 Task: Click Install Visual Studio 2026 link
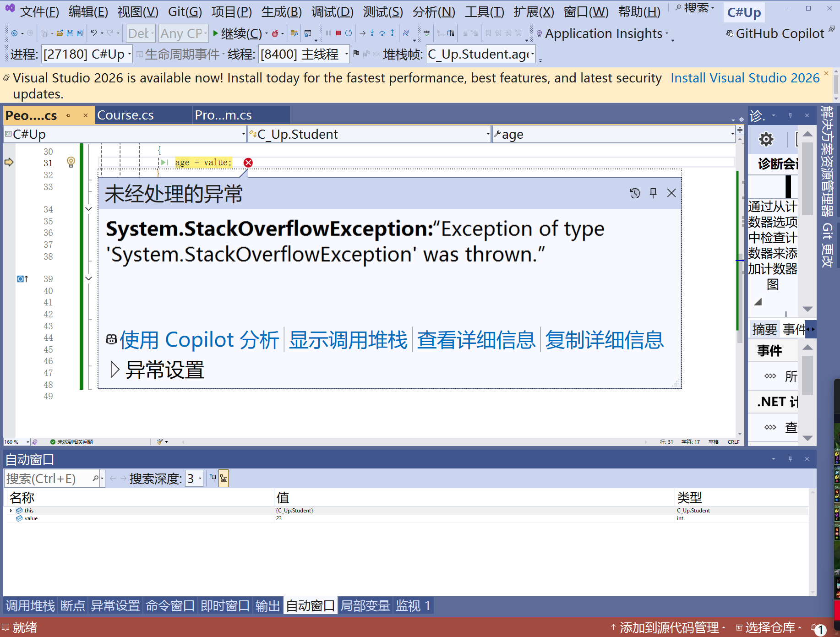pos(745,78)
